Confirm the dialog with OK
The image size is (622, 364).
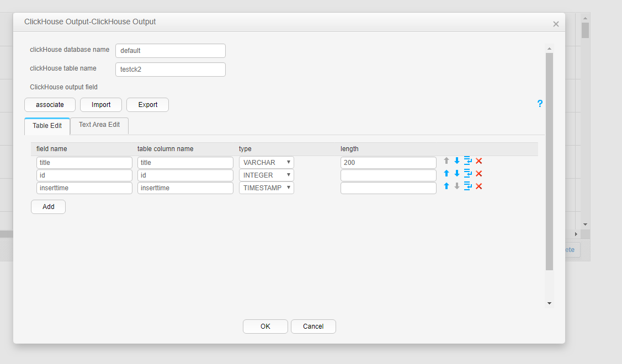[265, 326]
